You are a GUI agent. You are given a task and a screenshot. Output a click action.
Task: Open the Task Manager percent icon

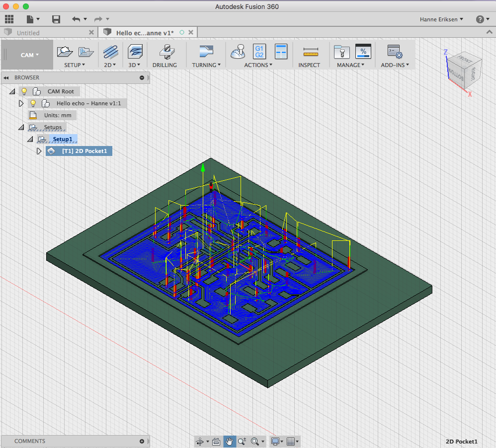363,51
